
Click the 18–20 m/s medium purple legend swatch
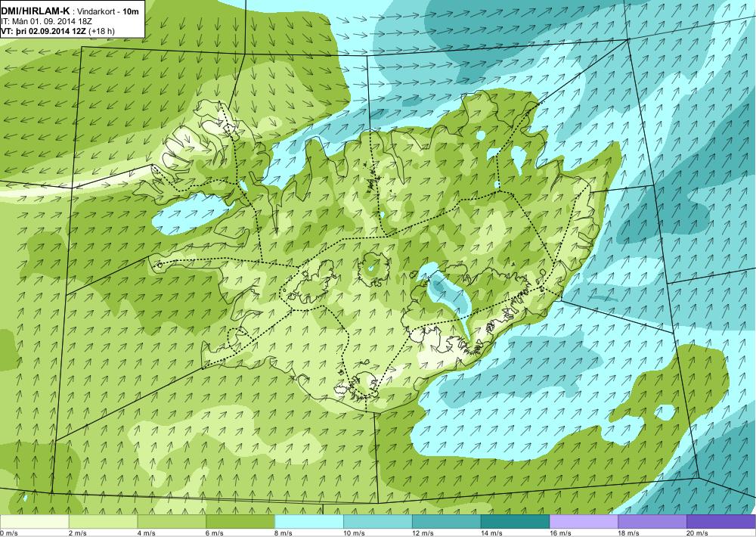pyautogui.click(x=653, y=522)
